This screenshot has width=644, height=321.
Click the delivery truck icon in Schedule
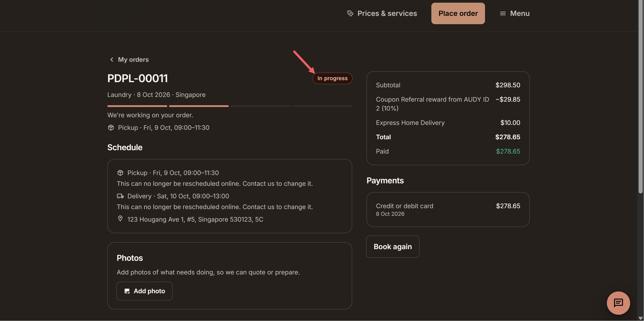pos(120,196)
